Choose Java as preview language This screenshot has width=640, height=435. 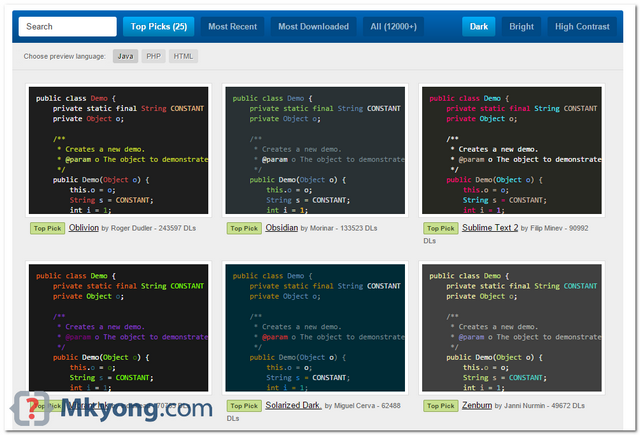[125, 56]
